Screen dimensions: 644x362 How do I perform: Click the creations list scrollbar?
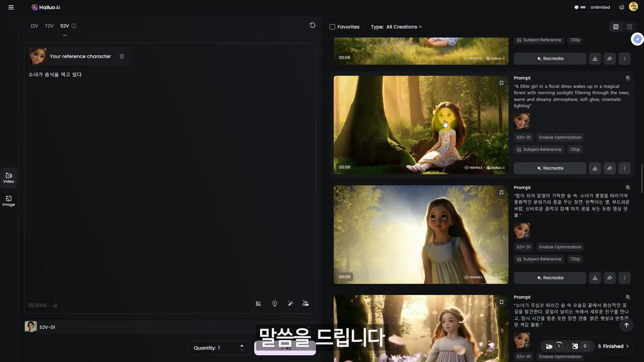pos(642,178)
